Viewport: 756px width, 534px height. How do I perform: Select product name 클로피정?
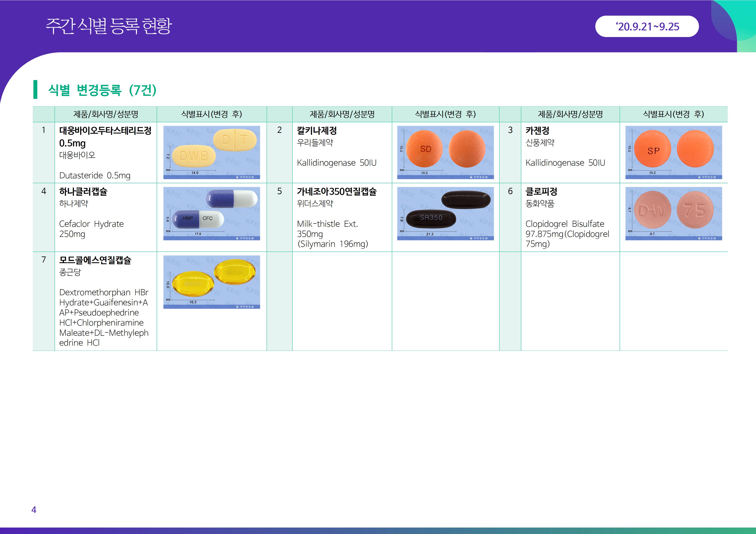point(541,191)
